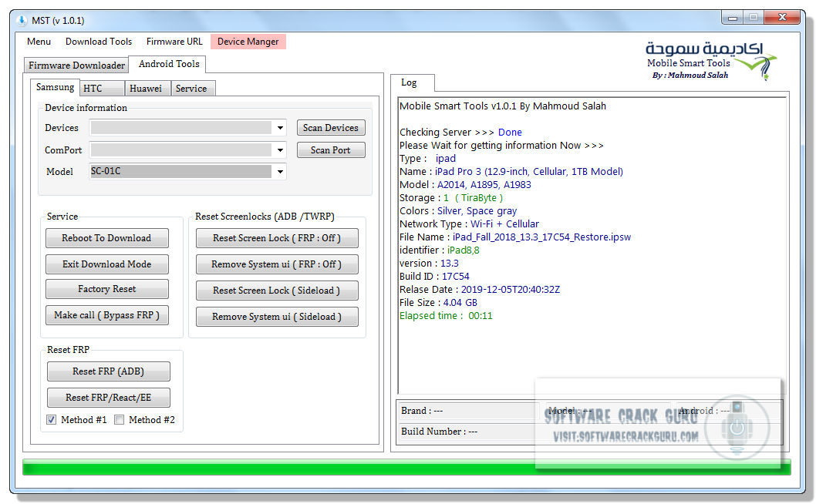
Task: Click the Build ID value '17C54'
Action: (455, 276)
